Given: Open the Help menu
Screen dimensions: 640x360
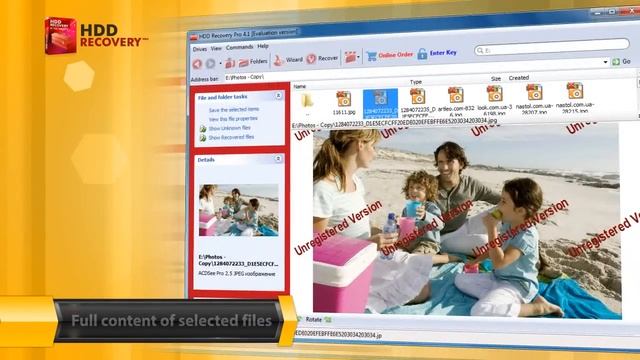Looking at the screenshot, I should [263, 46].
